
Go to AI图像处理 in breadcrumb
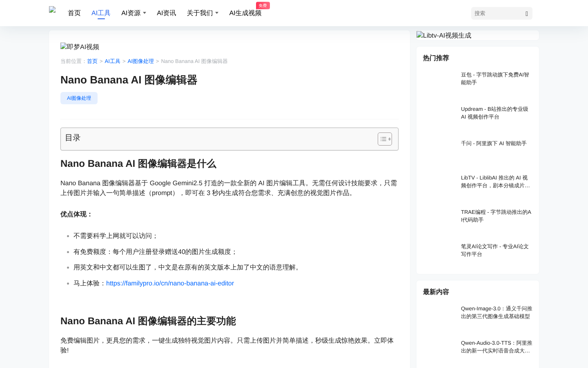click(140, 61)
